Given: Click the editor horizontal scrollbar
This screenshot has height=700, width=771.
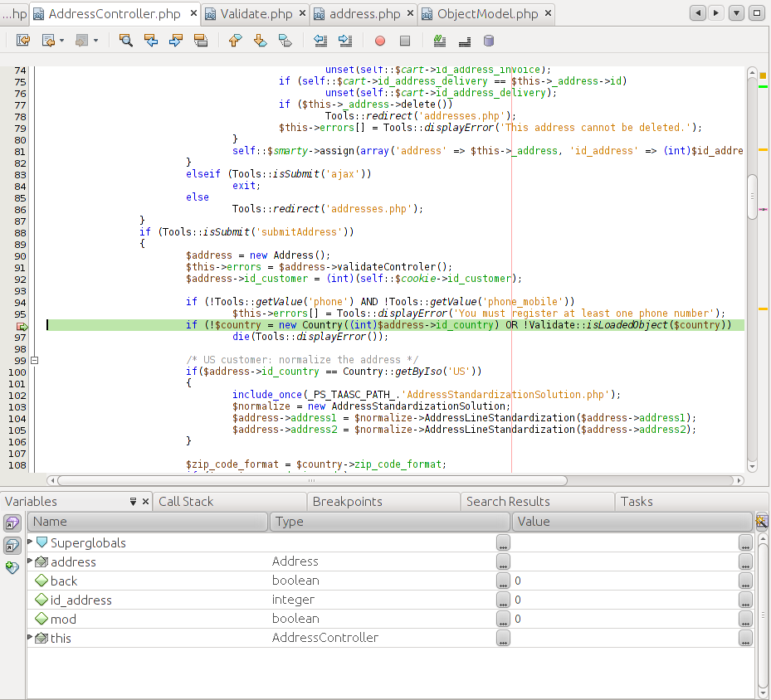Looking at the screenshot, I should point(311,480).
